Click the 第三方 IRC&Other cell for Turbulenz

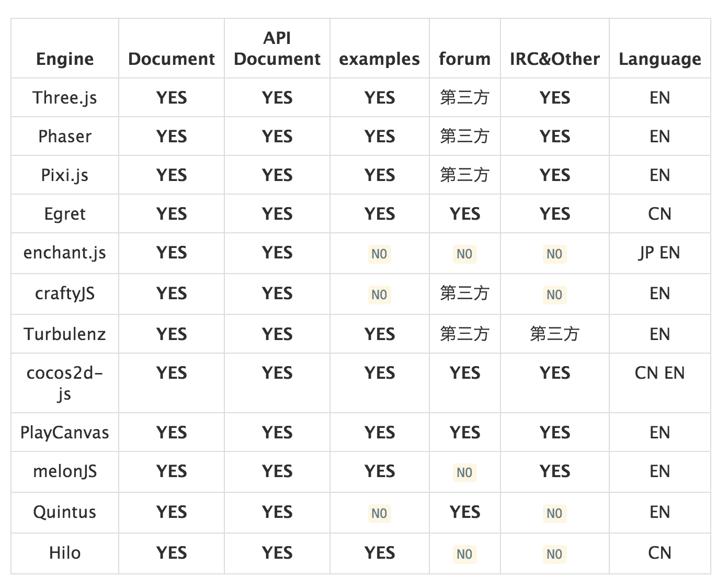coord(554,334)
